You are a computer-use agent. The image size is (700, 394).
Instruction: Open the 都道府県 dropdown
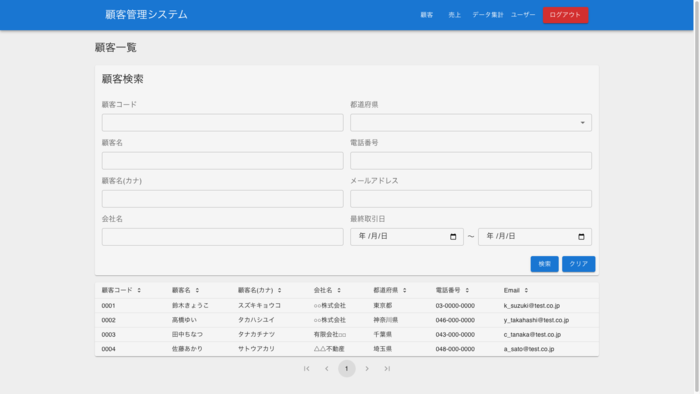(471, 123)
